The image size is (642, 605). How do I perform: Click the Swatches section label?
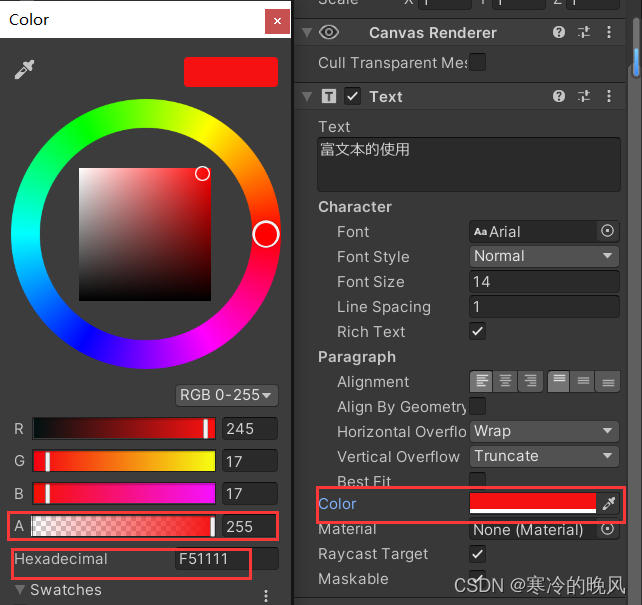point(66,590)
